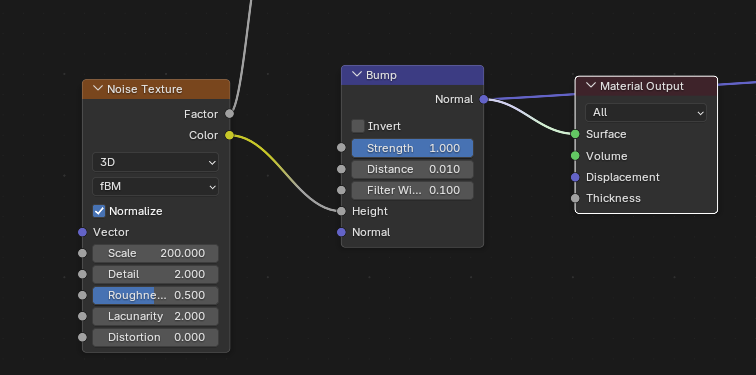756x375 pixels.
Task: Uncheck the Normalize checkbox
Action: click(x=99, y=211)
